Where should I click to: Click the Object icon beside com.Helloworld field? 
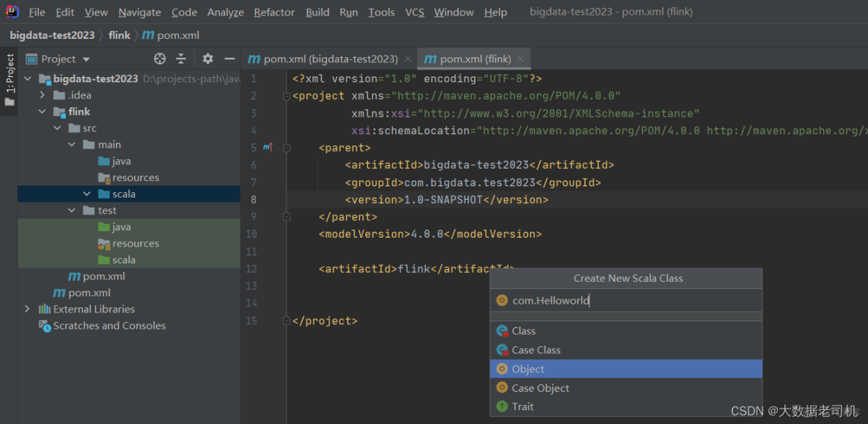coord(503,300)
